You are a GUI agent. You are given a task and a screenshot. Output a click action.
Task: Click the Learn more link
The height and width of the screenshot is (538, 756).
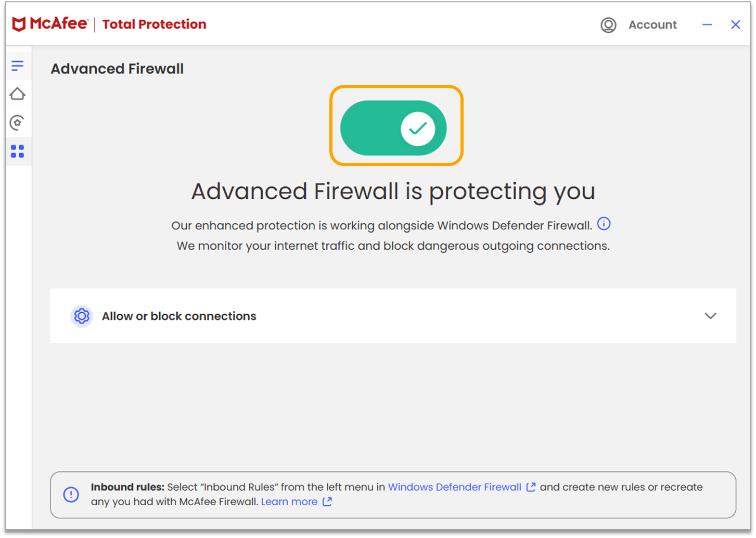pos(289,502)
